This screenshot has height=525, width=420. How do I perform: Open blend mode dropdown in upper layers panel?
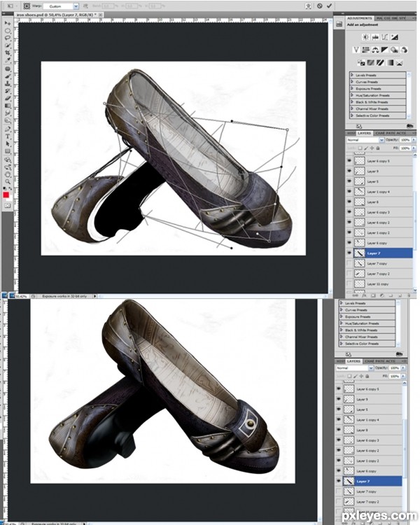(365, 140)
